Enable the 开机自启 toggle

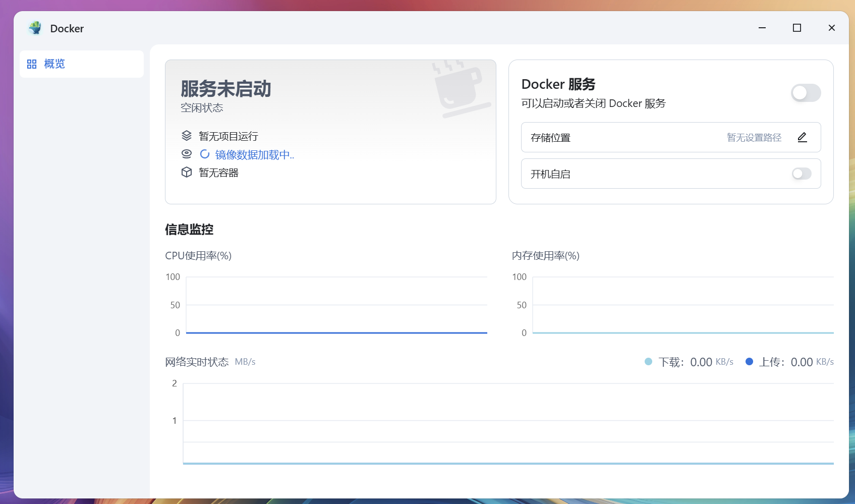(x=802, y=174)
